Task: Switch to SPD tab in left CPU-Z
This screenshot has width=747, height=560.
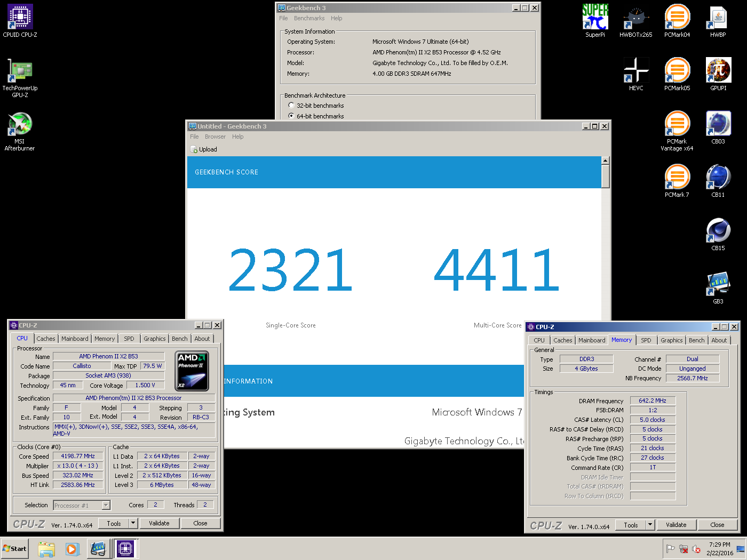Action: click(129, 339)
